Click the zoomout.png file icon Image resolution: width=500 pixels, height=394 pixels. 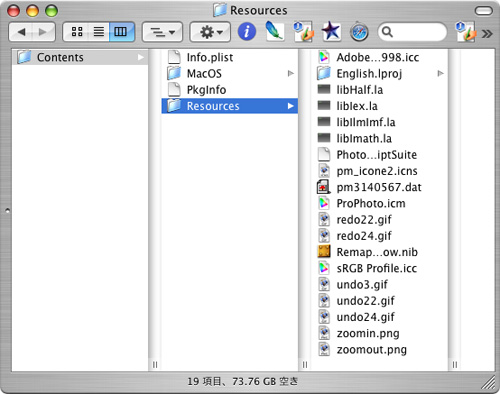point(324,349)
